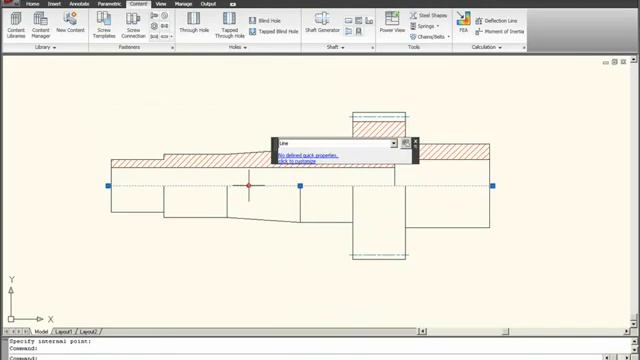This screenshot has width=640, height=360.
Task: Click the second small icon in the top row of the Shaft panel
Action: point(358,20)
